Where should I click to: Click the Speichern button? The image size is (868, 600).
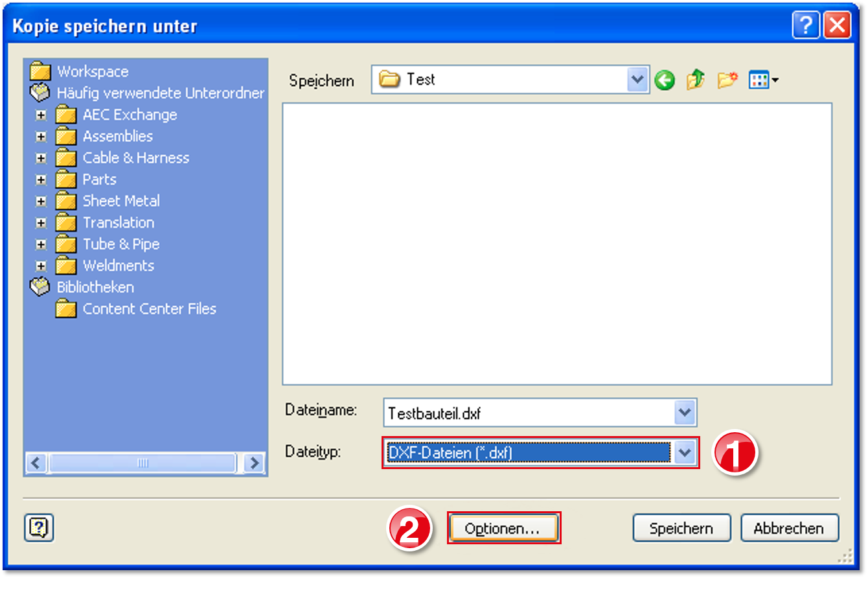pyautogui.click(x=681, y=528)
